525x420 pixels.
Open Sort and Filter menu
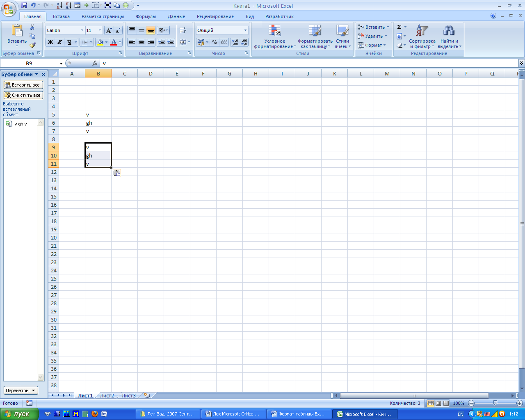(x=422, y=37)
